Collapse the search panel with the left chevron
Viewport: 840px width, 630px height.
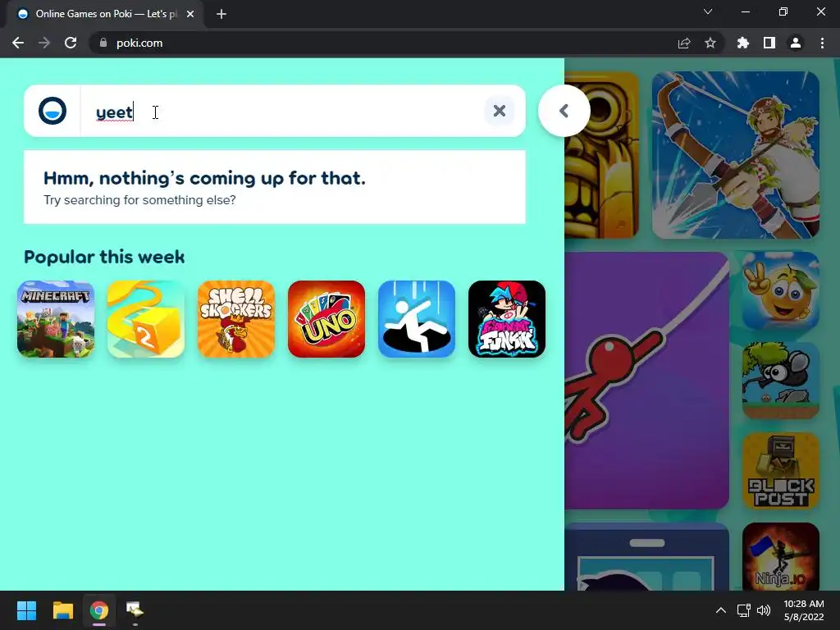click(x=564, y=111)
